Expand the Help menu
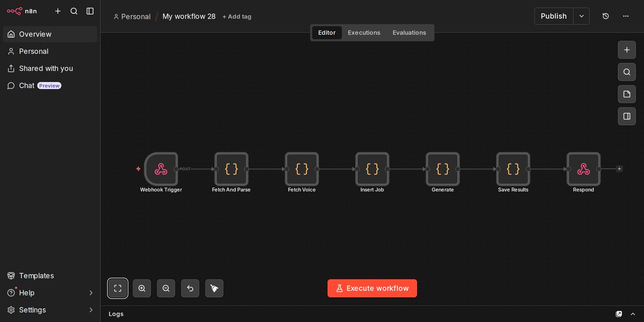The width and height of the screenshot is (644, 322). (x=50, y=293)
